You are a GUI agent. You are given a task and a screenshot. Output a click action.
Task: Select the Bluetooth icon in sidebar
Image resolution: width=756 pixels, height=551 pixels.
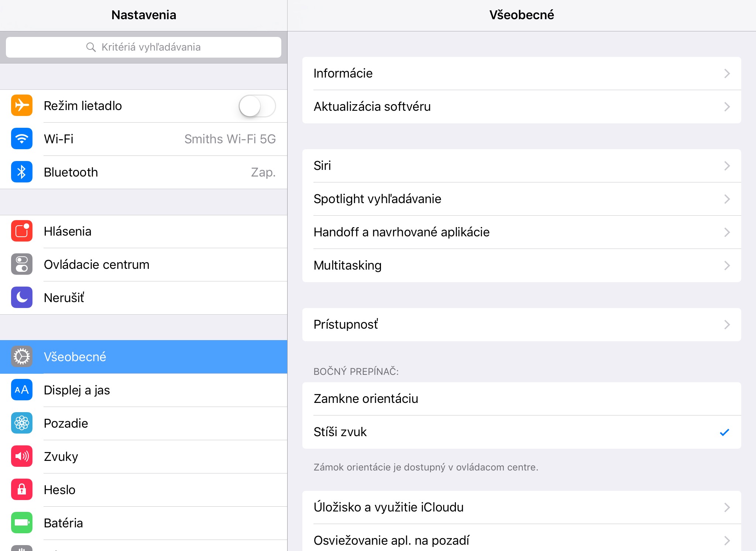tap(22, 172)
